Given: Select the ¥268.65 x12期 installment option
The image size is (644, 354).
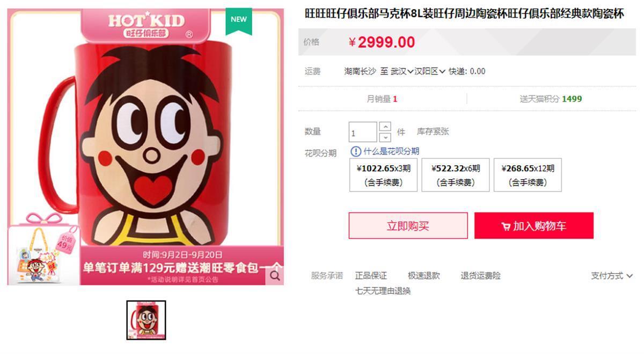Looking at the screenshot, I should pyautogui.click(x=528, y=175).
